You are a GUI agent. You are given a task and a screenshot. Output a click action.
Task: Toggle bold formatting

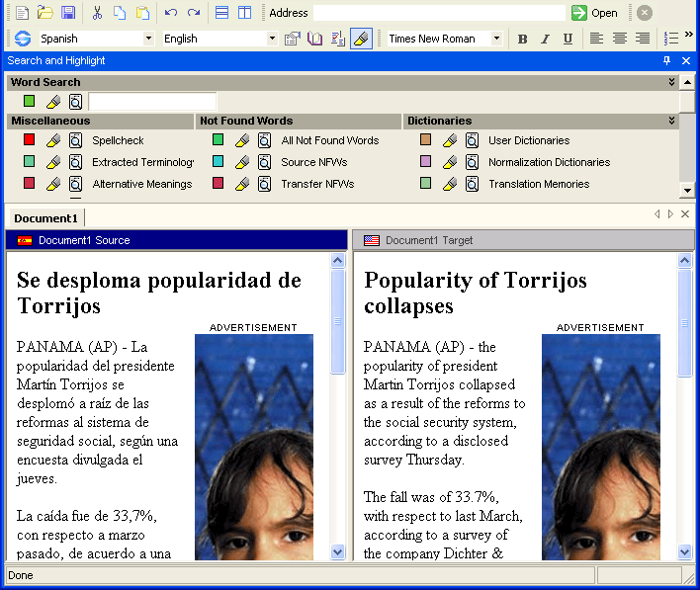coord(522,40)
